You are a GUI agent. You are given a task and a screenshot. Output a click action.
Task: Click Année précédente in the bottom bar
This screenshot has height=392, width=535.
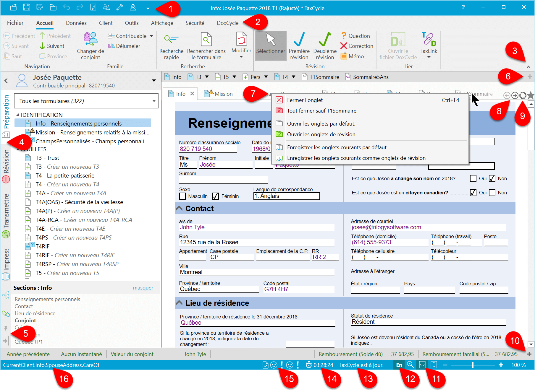pyautogui.click(x=28, y=354)
